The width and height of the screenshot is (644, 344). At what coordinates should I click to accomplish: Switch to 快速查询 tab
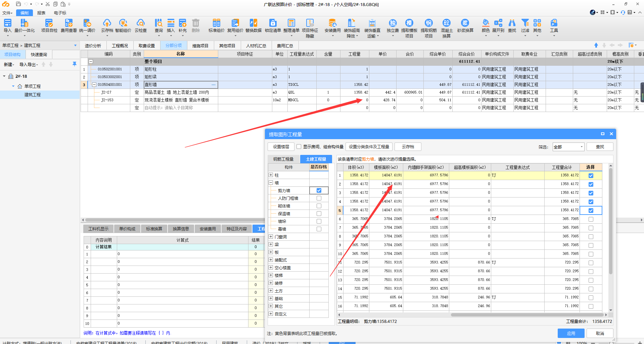coord(39,54)
